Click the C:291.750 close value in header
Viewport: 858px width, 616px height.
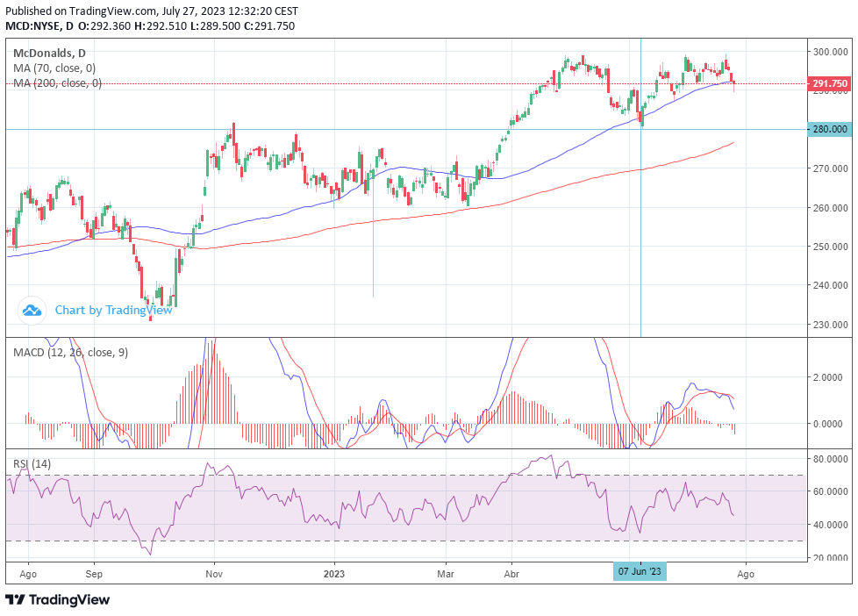coord(269,25)
